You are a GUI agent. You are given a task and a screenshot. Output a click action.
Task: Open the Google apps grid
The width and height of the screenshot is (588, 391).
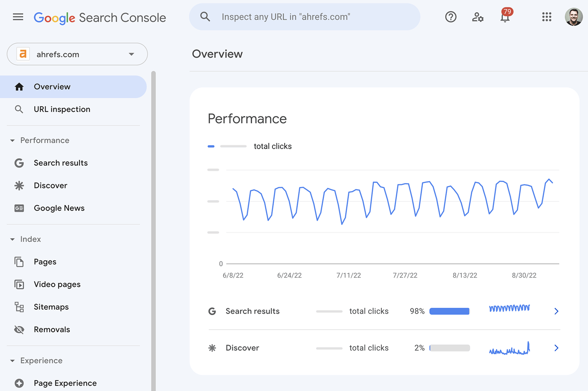tap(546, 17)
